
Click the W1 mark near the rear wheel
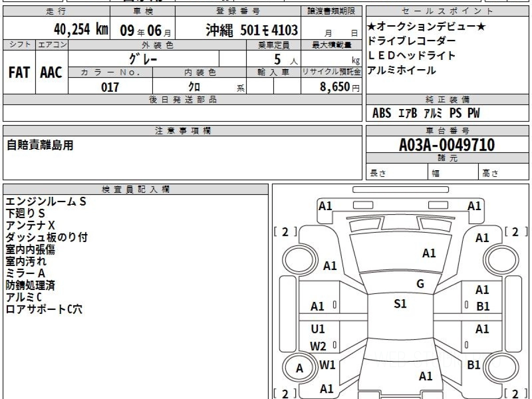click(x=327, y=365)
